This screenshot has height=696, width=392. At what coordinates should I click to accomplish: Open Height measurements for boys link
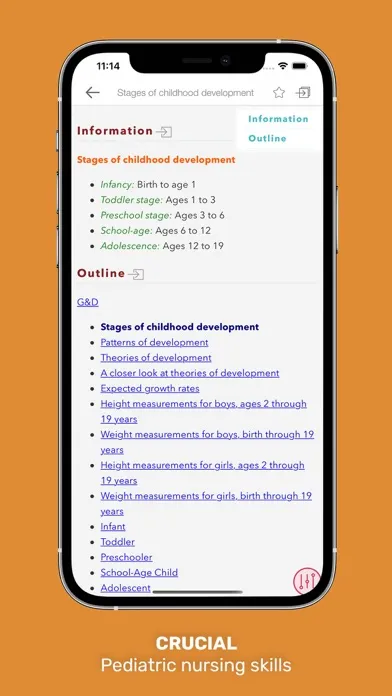[203, 411]
